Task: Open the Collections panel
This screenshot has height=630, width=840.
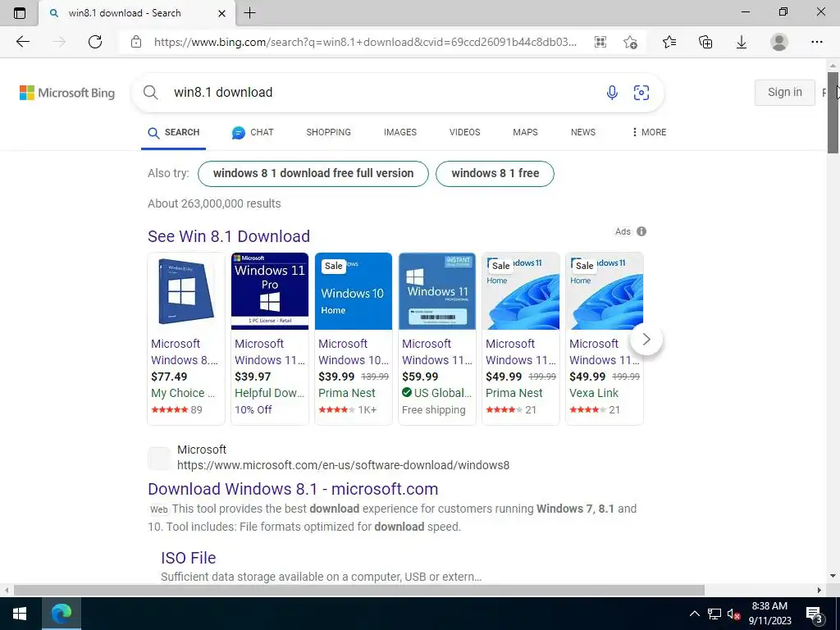Action: 705,42
